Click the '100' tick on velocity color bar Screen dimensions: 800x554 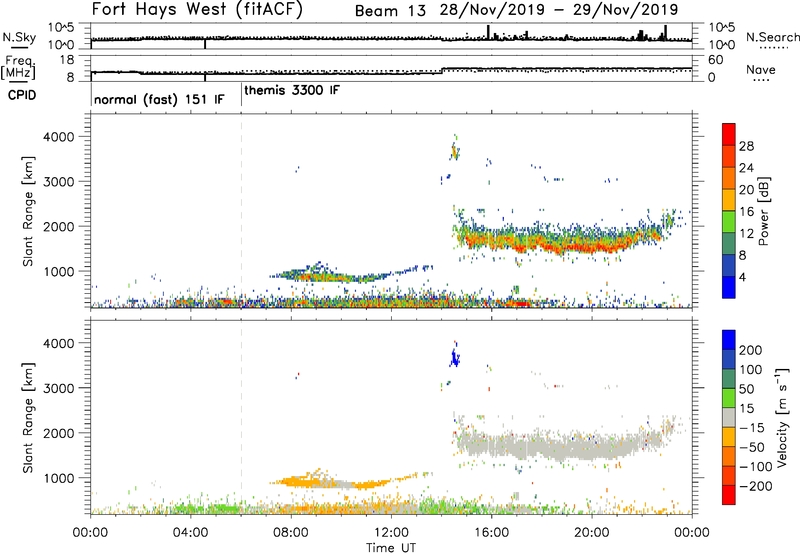[751, 369]
